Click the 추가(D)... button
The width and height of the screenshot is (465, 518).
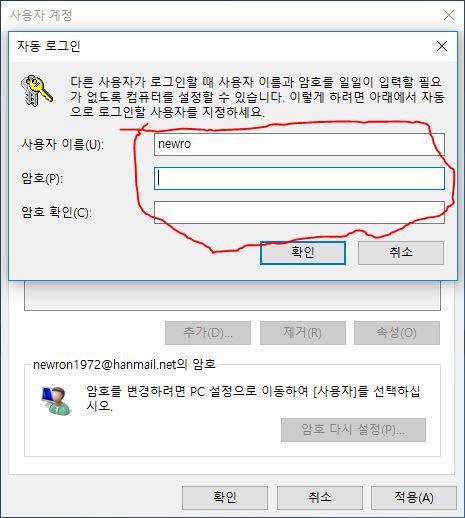(208, 333)
